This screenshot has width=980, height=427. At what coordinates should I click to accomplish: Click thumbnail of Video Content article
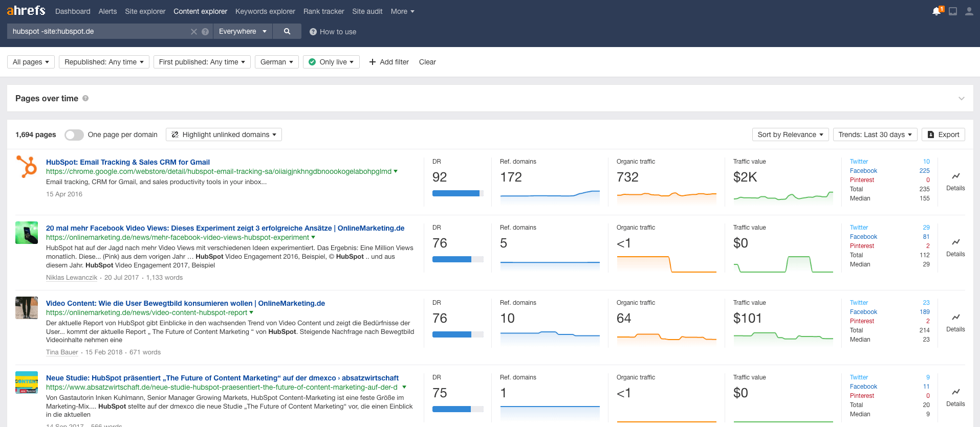27,308
